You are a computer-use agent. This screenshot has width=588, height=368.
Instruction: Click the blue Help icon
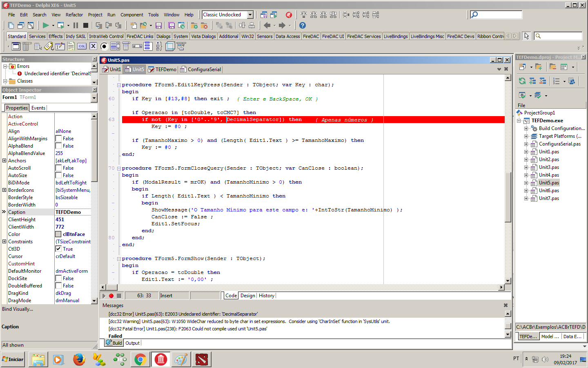coord(303,25)
